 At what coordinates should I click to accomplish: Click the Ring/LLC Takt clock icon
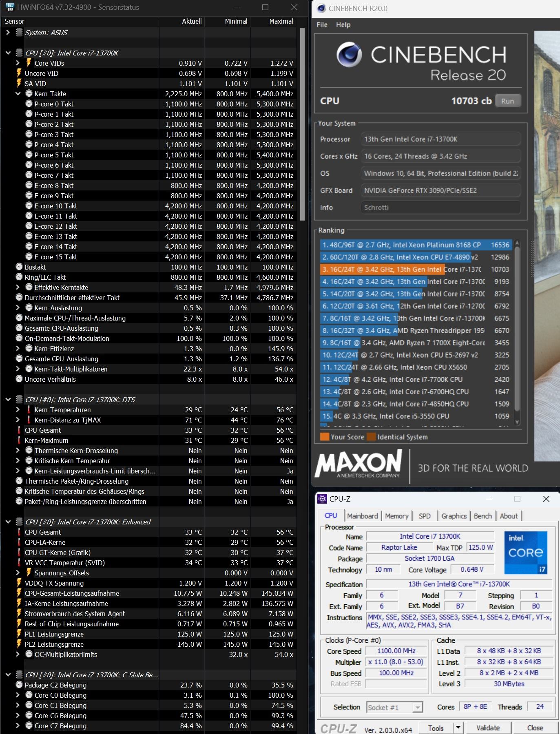19,277
